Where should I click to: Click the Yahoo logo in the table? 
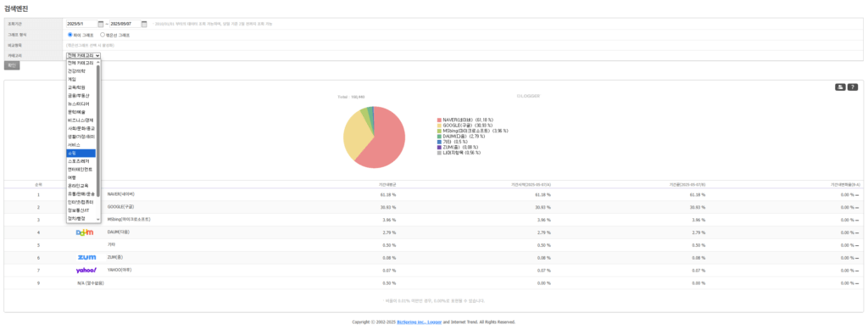(86, 271)
